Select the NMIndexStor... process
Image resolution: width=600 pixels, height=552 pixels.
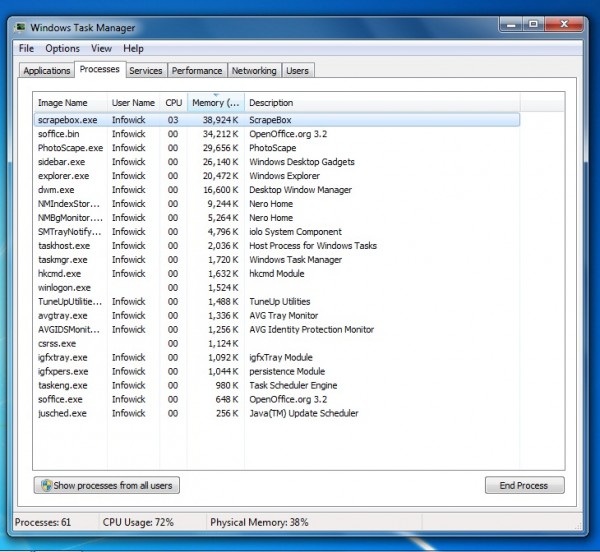(x=277, y=204)
